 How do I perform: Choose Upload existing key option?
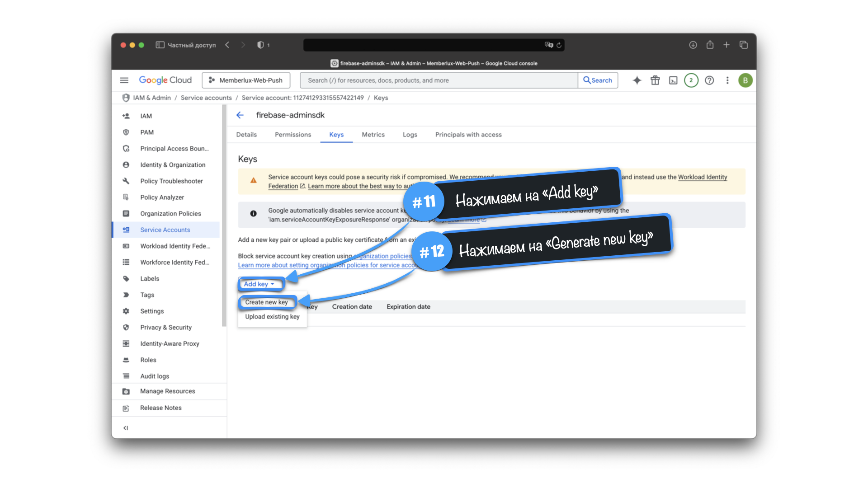coord(272,317)
